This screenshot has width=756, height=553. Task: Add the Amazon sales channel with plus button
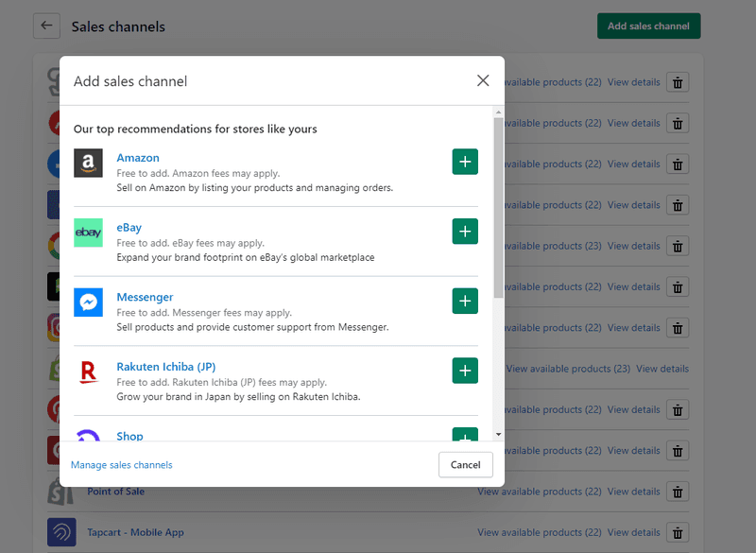[x=465, y=162]
